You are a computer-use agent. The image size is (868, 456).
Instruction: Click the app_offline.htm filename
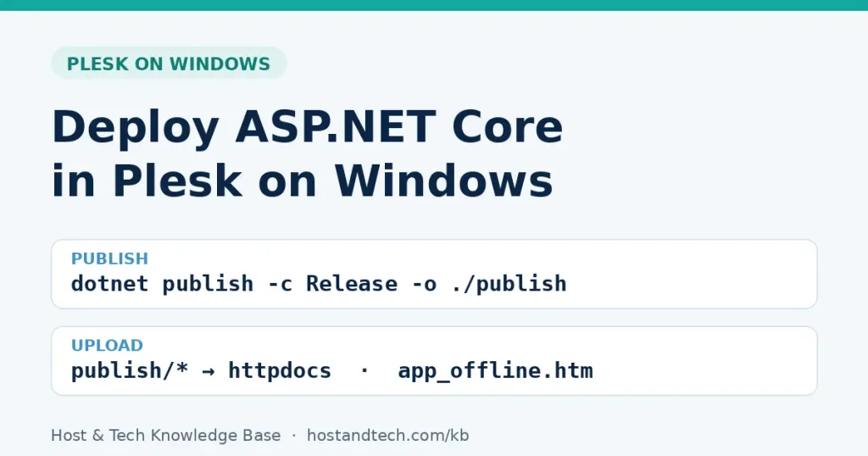pos(495,370)
